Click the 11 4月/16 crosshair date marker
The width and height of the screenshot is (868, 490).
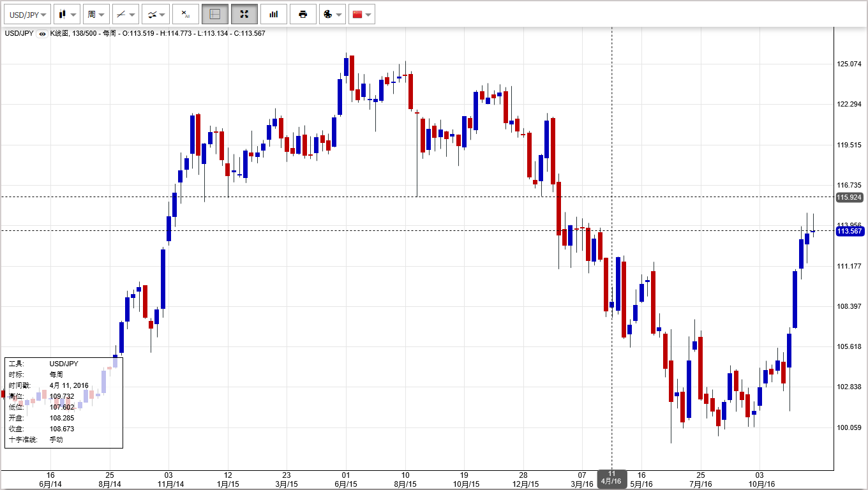(x=611, y=478)
